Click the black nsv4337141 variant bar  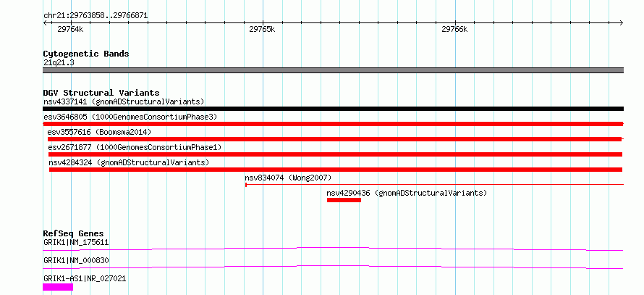coord(333,109)
